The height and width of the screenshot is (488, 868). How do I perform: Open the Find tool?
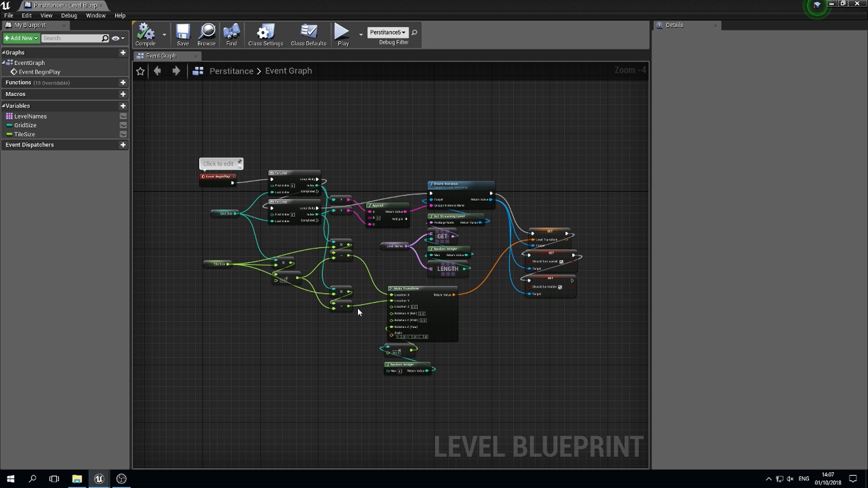(231, 32)
